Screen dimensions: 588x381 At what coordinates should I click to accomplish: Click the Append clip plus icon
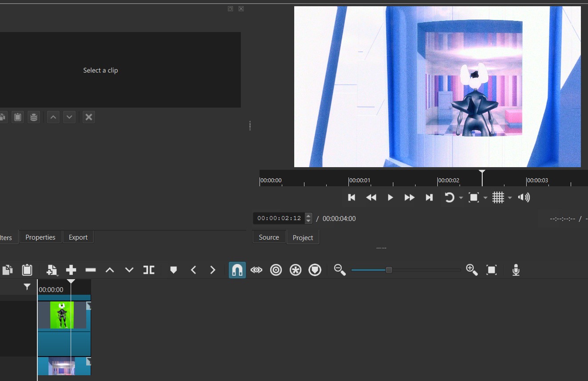[71, 270]
